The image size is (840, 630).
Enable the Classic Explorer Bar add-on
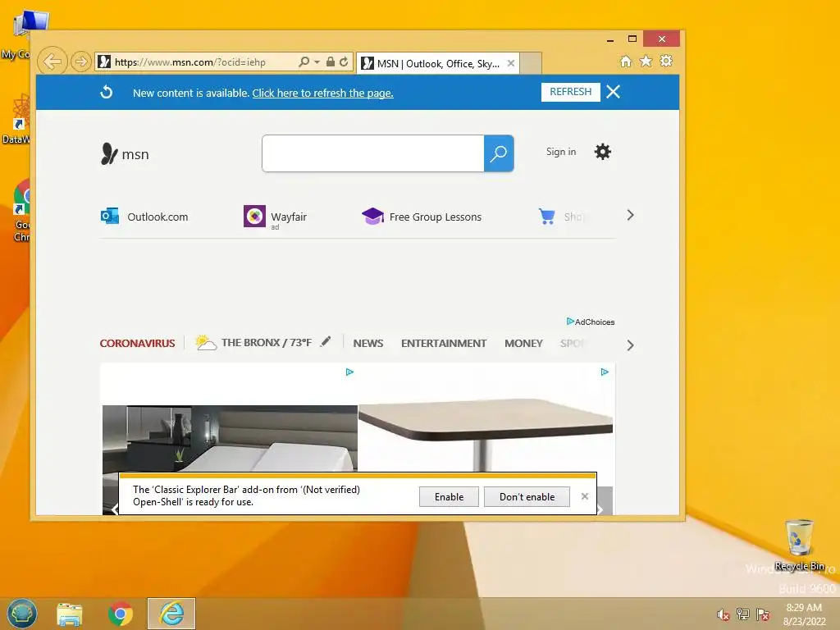(449, 496)
